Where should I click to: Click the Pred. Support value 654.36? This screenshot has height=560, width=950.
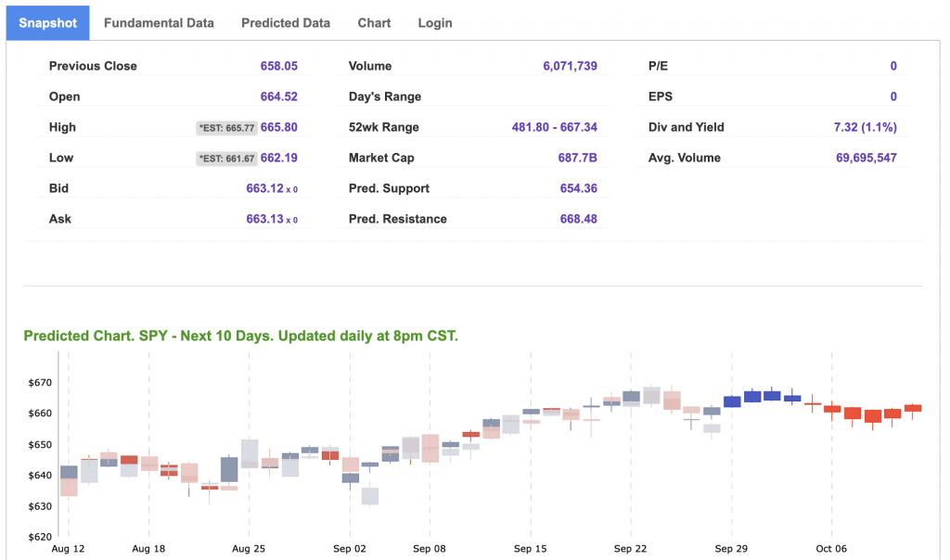(x=578, y=188)
